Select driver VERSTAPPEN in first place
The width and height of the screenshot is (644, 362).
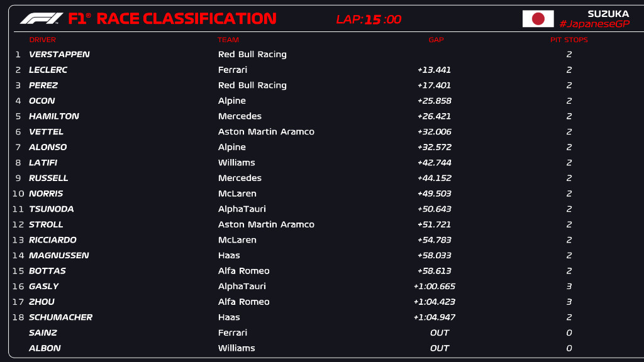click(x=59, y=54)
